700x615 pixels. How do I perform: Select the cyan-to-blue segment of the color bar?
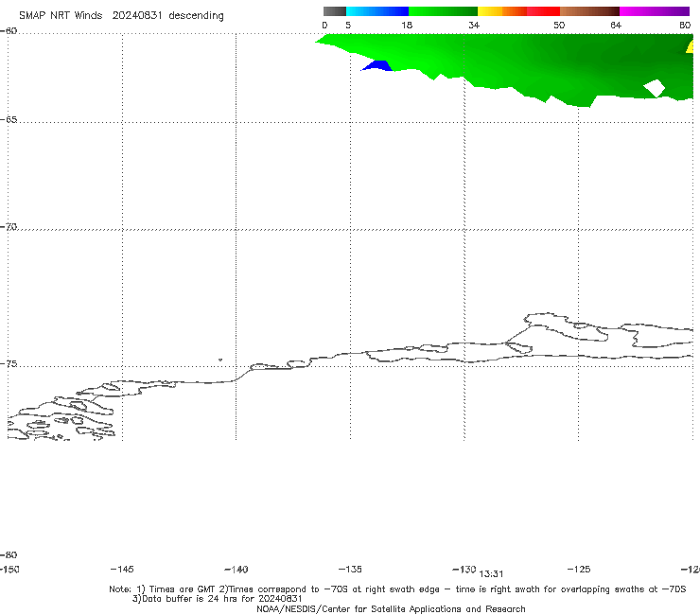(x=377, y=11)
